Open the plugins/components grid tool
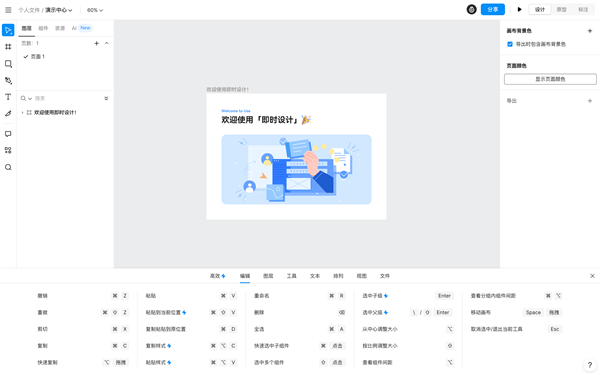The width and height of the screenshot is (600, 375). click(x=8, y=150)
